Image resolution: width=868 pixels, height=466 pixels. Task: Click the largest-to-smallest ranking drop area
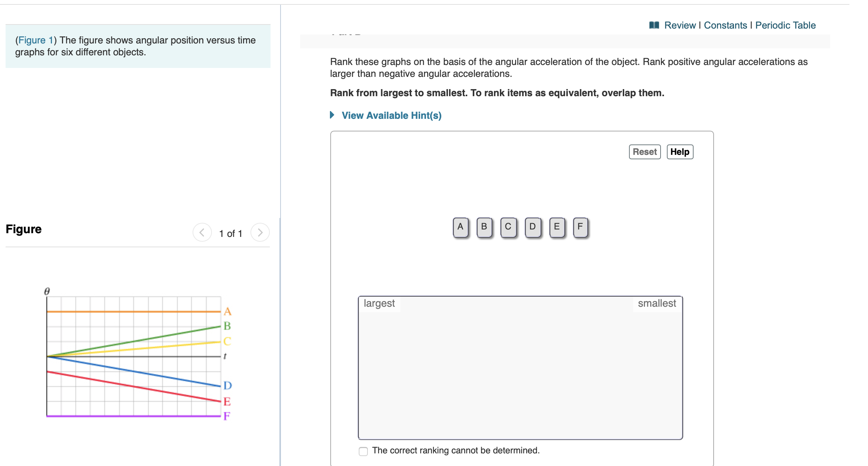(520, 371)
